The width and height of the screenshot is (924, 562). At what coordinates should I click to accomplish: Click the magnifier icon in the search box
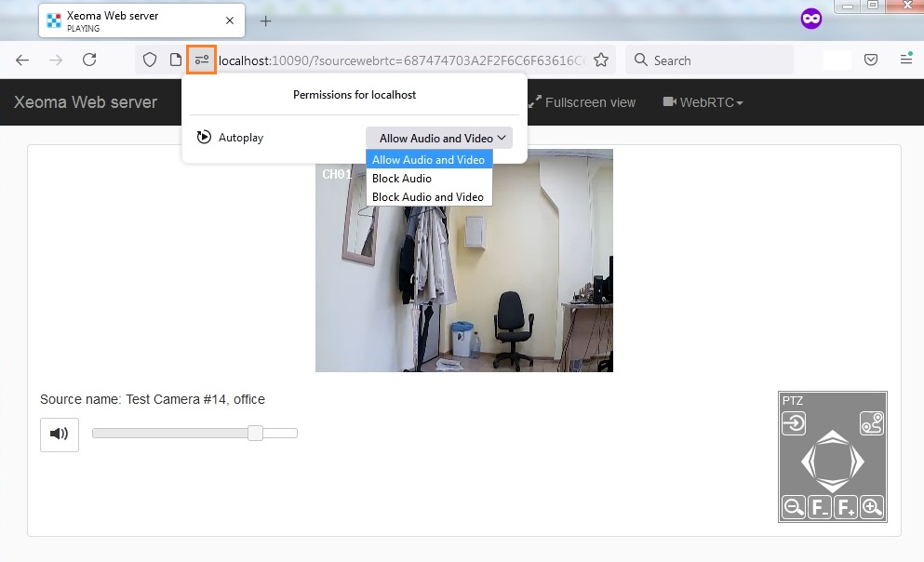640,60
